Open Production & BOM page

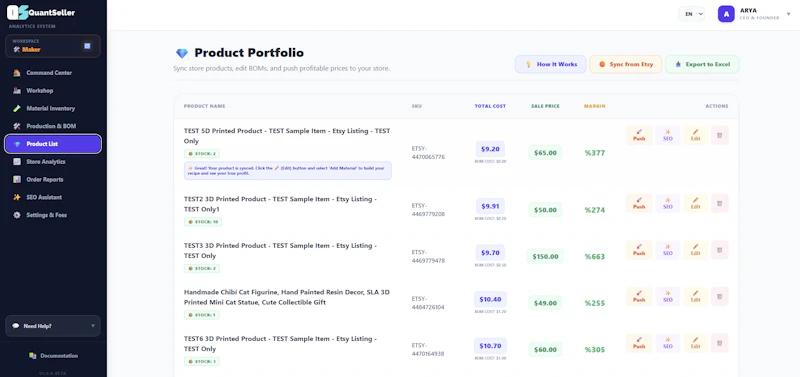[53, 126]
